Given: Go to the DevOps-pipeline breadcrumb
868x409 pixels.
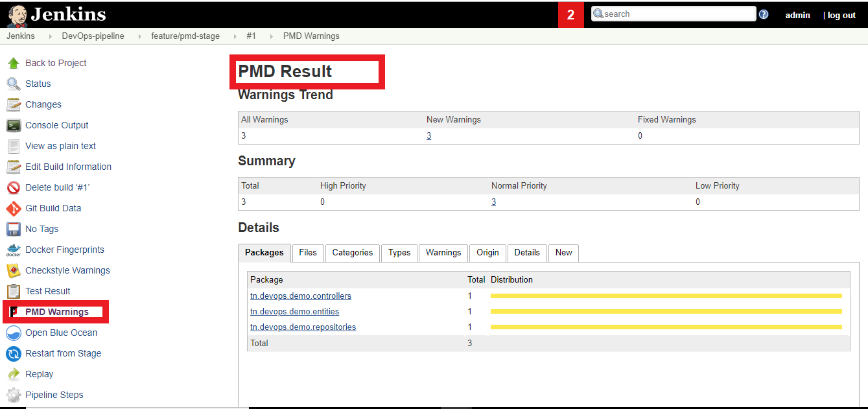Looking at the screenshot, I should [93, 36].
